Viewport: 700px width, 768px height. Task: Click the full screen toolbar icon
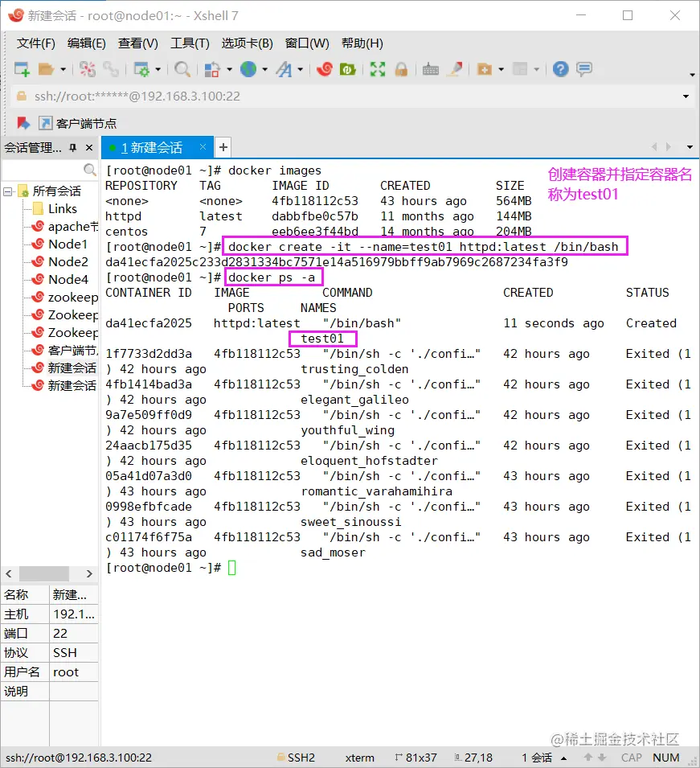378,69
